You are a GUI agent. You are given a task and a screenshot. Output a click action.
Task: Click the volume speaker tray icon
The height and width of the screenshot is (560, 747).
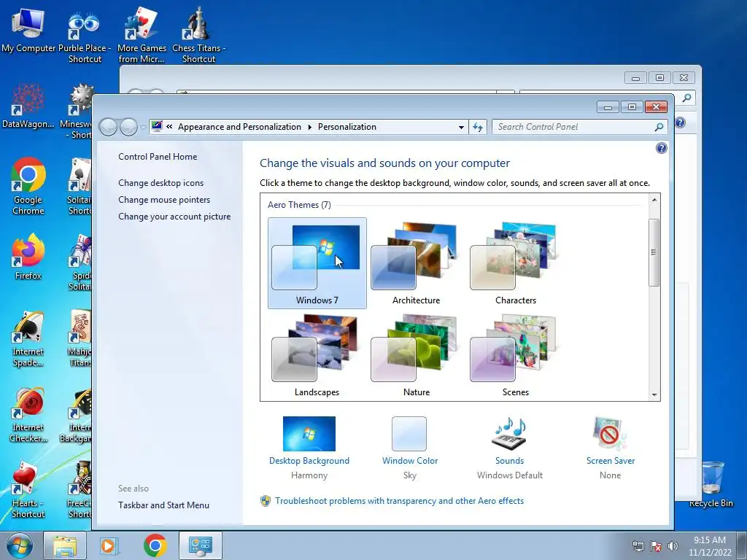click(x=673, y=546)
